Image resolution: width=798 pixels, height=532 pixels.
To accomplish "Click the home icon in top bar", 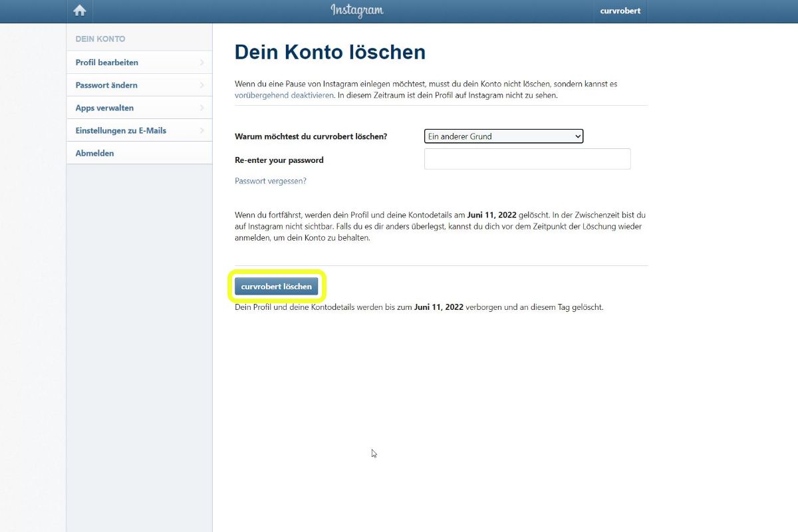I will tap(80, 11).
